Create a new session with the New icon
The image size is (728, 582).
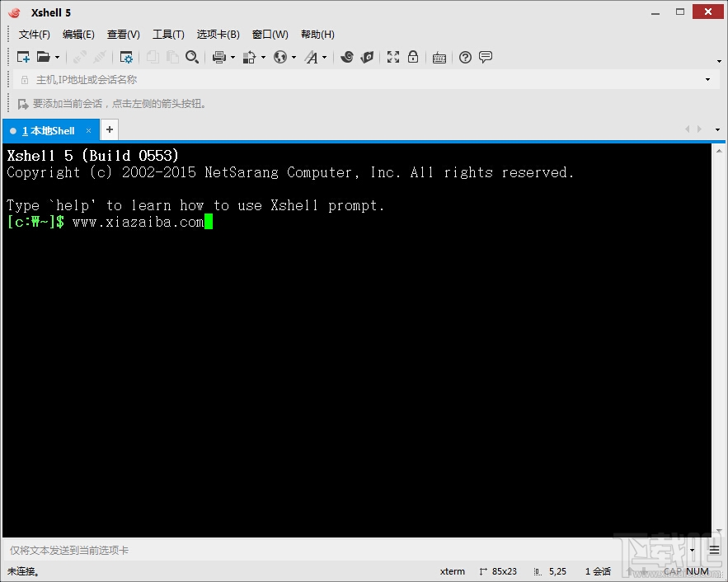tap(23, 57)
